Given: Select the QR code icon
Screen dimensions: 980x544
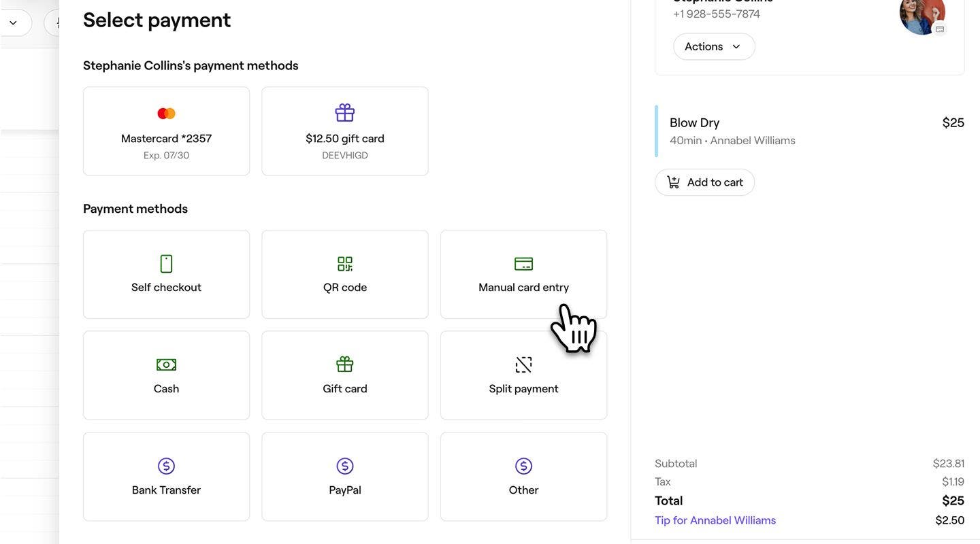Looking at the screenshot, I should tap(345, 264).
